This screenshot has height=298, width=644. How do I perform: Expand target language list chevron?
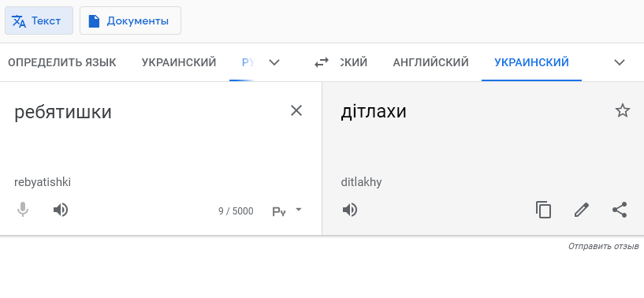point(619,62)
